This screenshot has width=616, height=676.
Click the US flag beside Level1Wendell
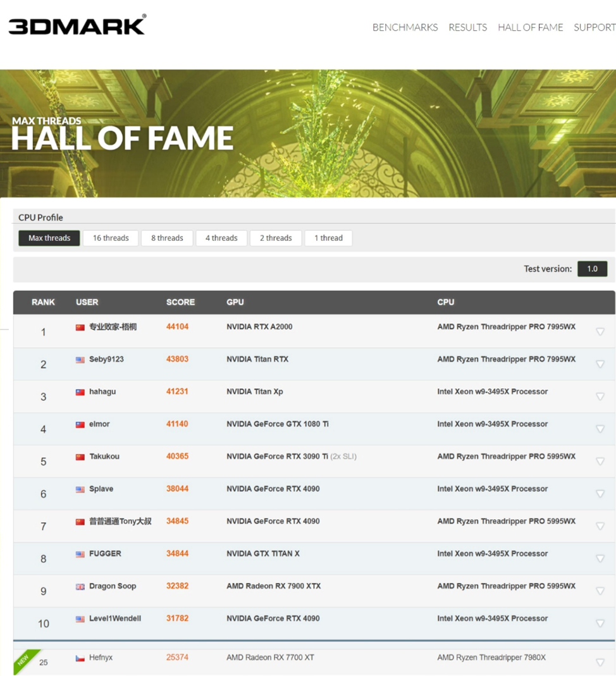(x=80, y=619)
